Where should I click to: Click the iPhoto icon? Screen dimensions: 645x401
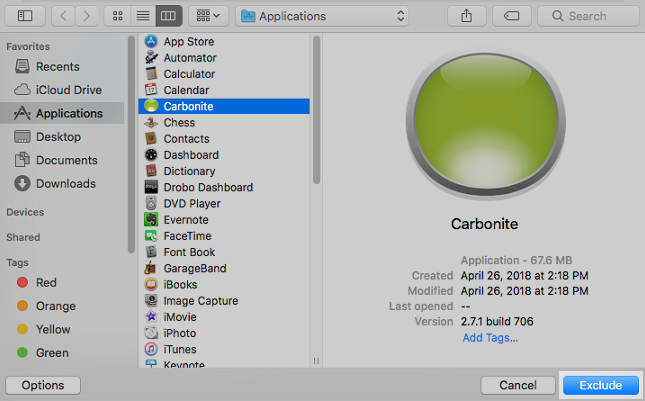[151, 333]
